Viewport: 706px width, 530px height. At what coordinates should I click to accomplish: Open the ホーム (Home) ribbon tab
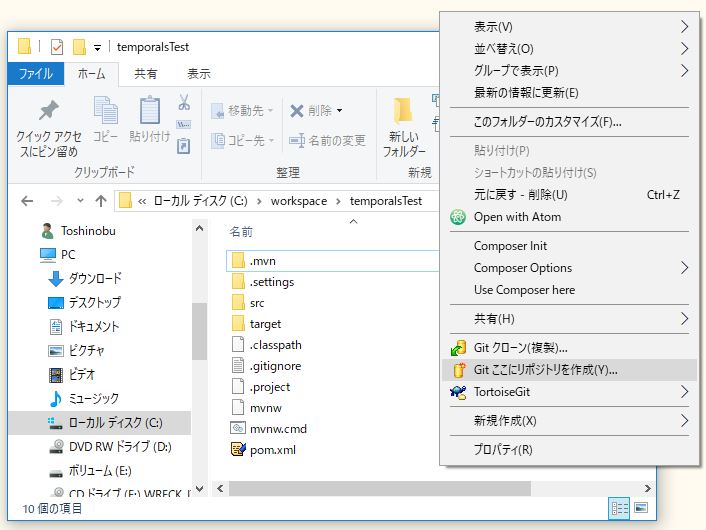pos(91,74)
